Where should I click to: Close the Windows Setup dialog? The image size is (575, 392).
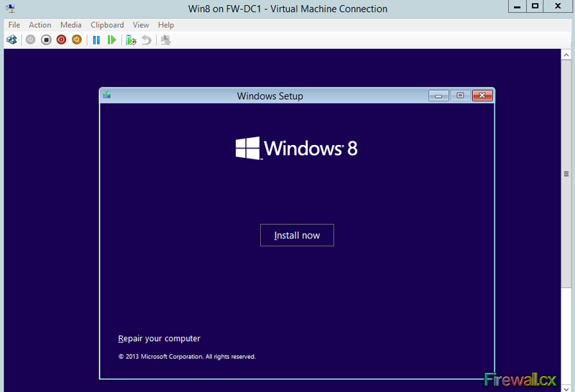pos(482,95)
